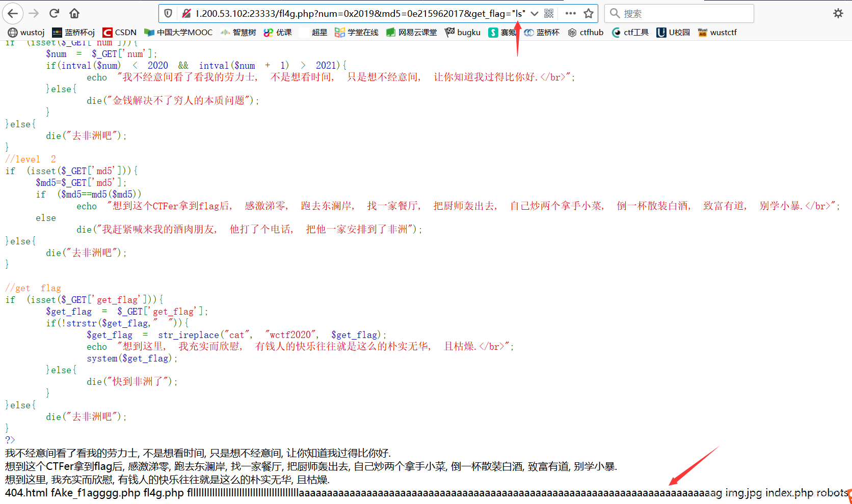The height and width of the screenshot is (504, 852).
Task: Click the die("快到非洲了") line
Action: point(132,382)
